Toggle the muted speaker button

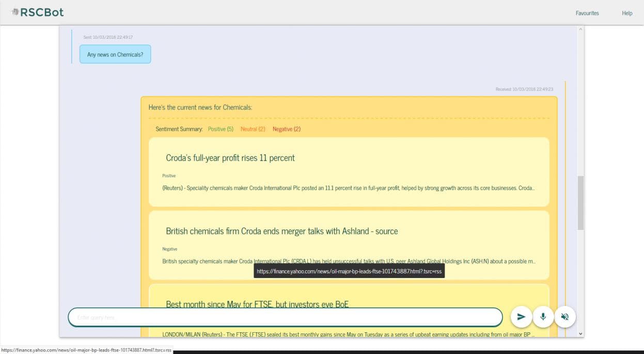pos(564,317)
